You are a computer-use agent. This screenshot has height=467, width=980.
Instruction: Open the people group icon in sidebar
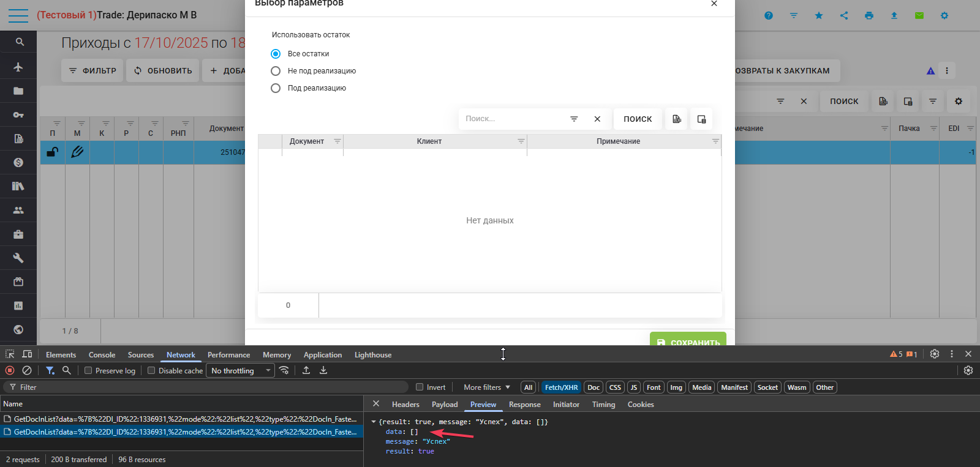(18, 210)
